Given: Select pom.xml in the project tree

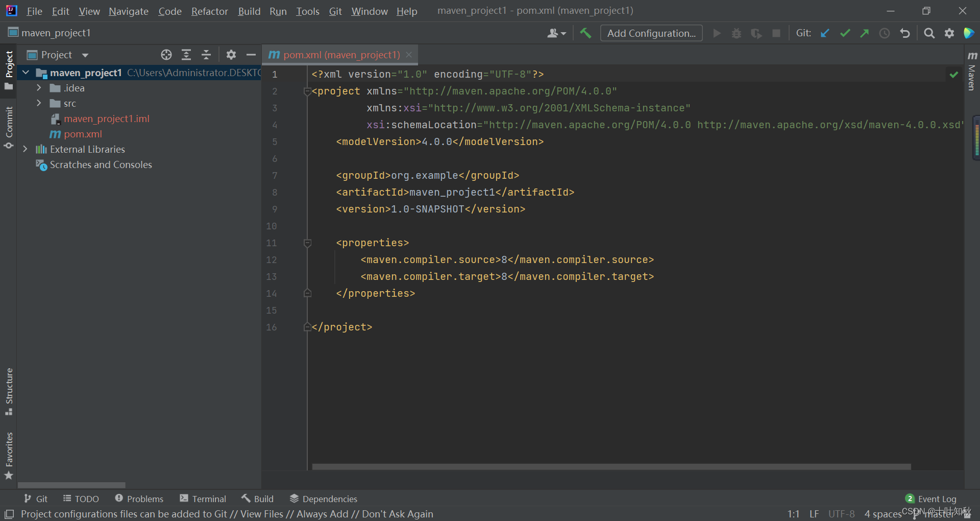Looking at the screenshot, I should point(76,134).
